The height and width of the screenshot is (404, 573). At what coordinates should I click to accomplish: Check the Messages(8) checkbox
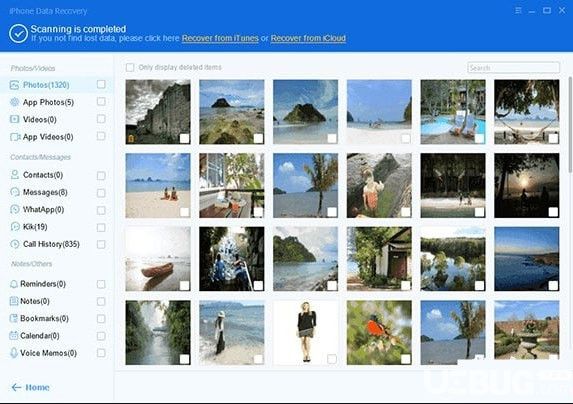[101, 193]
